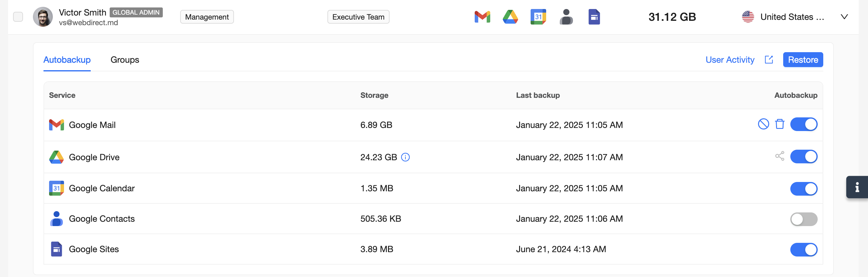This screenshot has height=277, width=868.
Task: Open Google Drive storage info icon
Action: (405, 157)
